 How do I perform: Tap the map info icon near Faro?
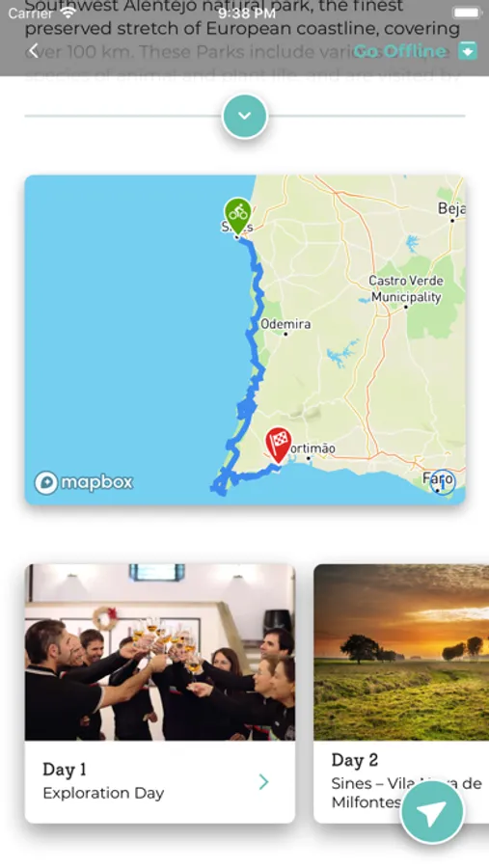point(442,483)
